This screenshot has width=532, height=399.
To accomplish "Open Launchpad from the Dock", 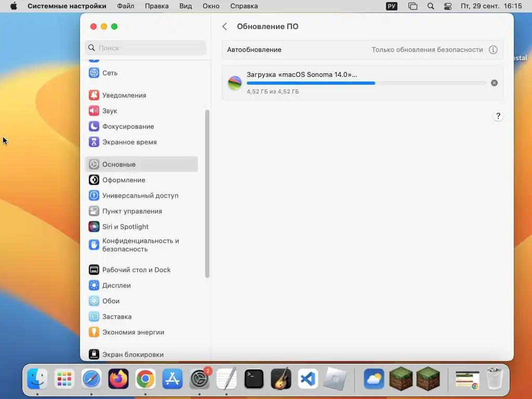I will (x=64, y=379).
